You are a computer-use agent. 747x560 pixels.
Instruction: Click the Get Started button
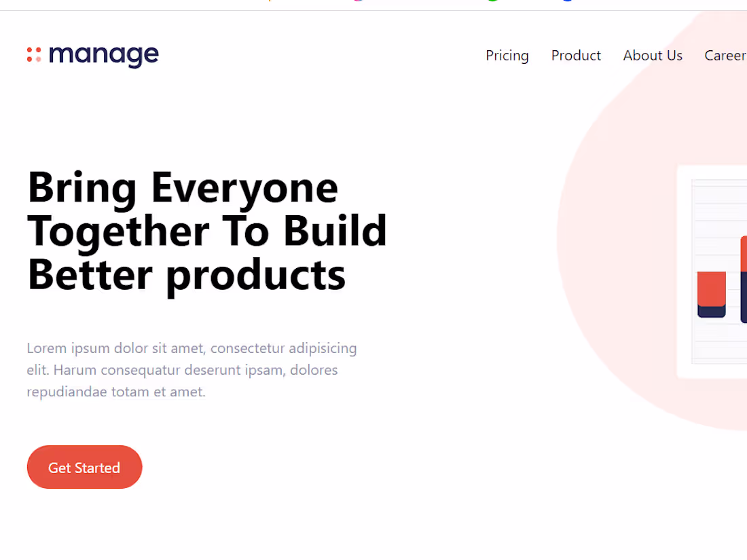coord(84,467)
